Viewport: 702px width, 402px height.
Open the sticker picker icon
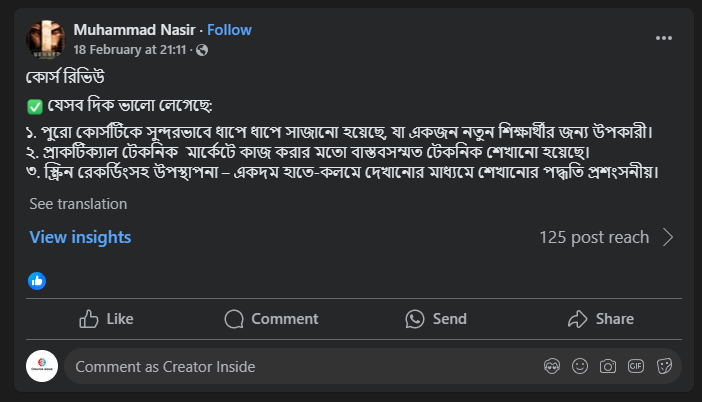pyautogui.click(x=663, y=366)
